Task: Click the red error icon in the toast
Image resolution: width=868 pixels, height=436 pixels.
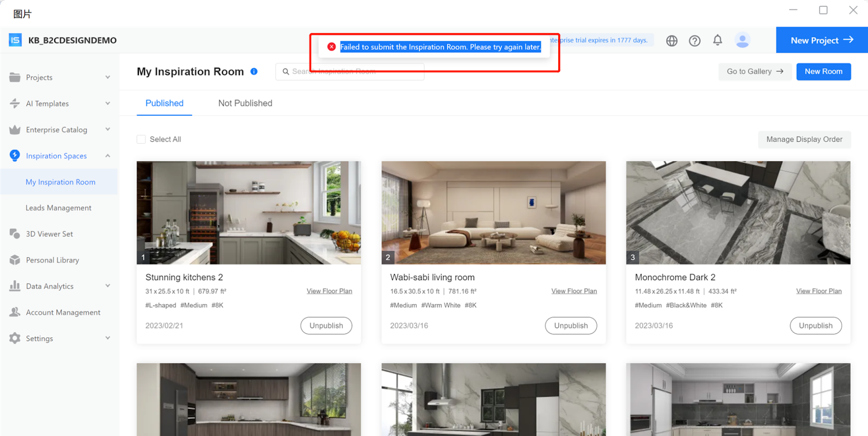Action: [331, 47]
